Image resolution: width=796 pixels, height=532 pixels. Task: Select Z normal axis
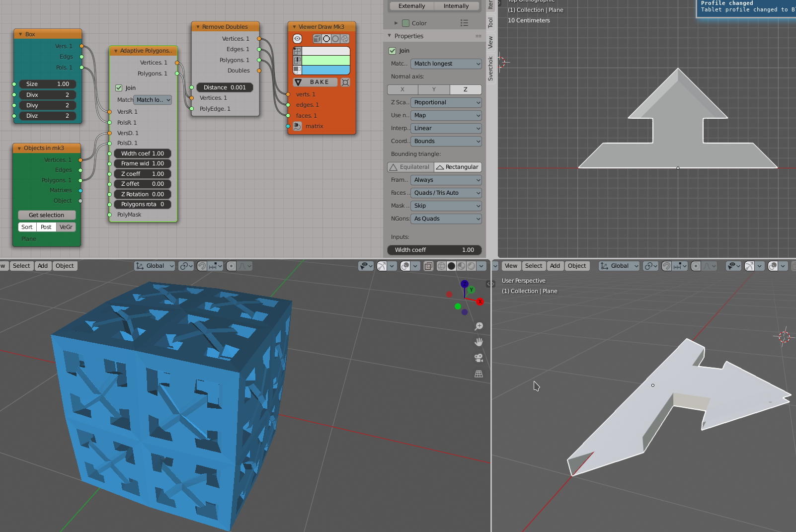[x=466, y=89]
